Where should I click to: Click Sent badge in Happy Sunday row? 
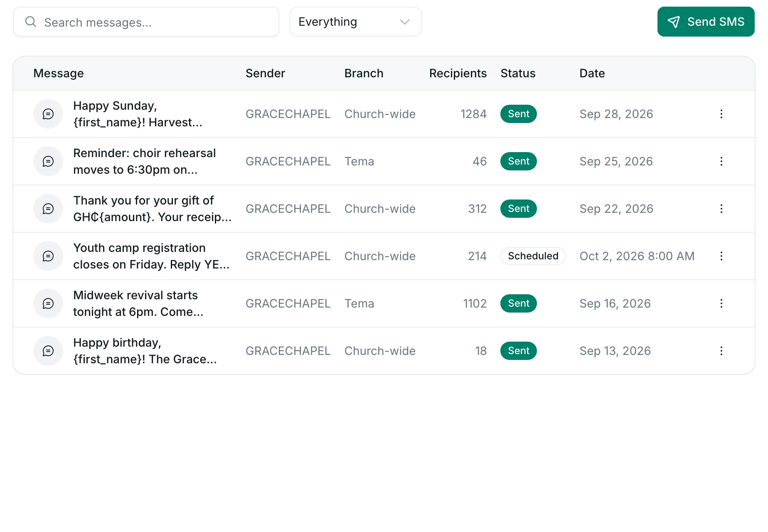coord(519,114)
